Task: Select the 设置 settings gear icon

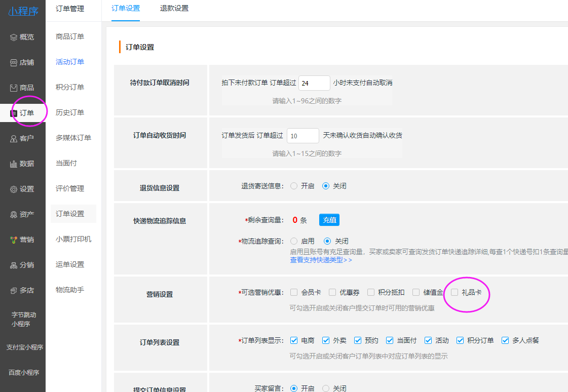Action: pos(22,188)
